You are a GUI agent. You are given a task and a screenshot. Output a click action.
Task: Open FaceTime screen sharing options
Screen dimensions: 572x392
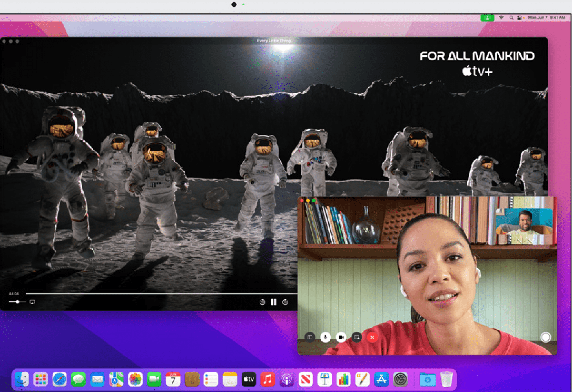coord(357,337)
